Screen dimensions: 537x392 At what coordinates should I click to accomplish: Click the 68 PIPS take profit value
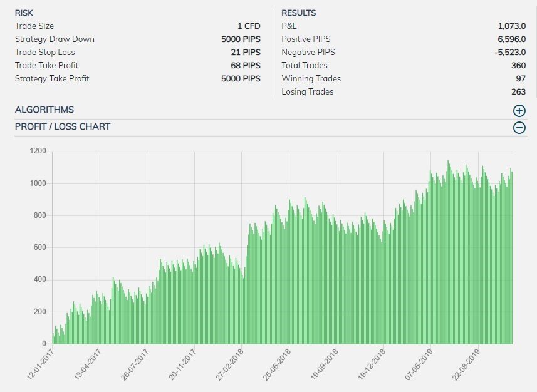point(246,65)
